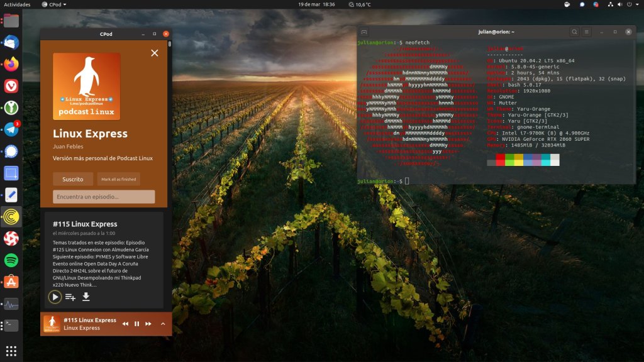Open the system status menu arrow
Image resolution: width=644 pixels, height=362 pixels.
point(637,4)
